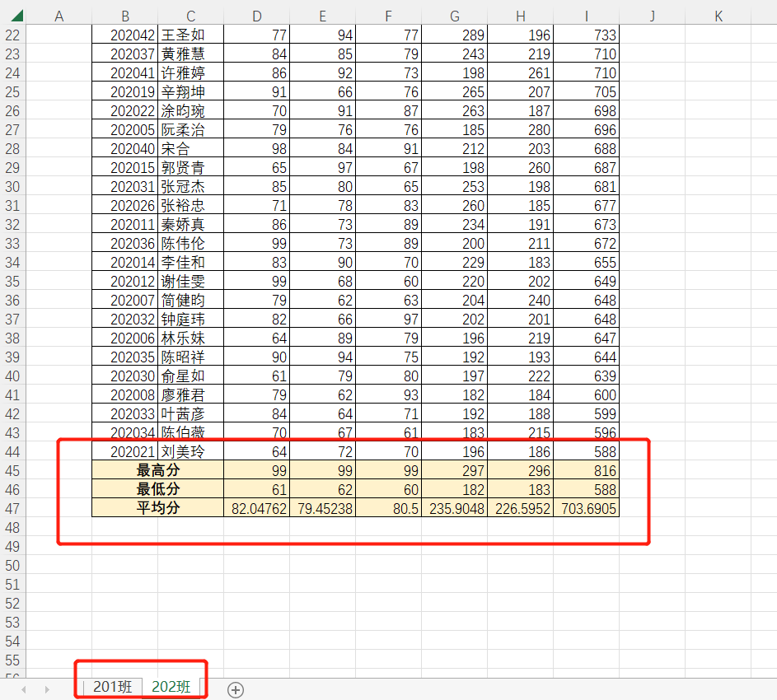Click lowest total score 588 in 最低分 row
Image resolution: width=777 pixels, height=700 pixels.
coord(586,489)
